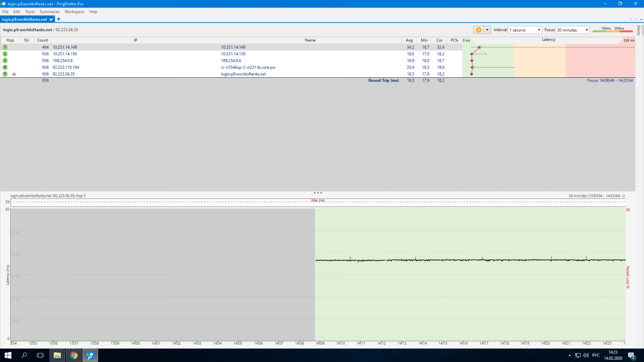644x362 pixels.
Task: Click the PL% column header
Action: pos(455,40)
